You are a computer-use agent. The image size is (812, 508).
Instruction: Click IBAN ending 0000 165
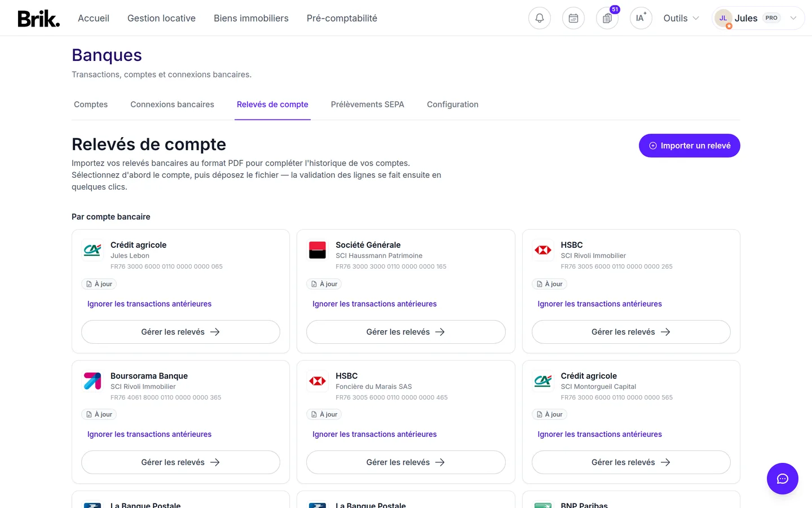[391, 266]
